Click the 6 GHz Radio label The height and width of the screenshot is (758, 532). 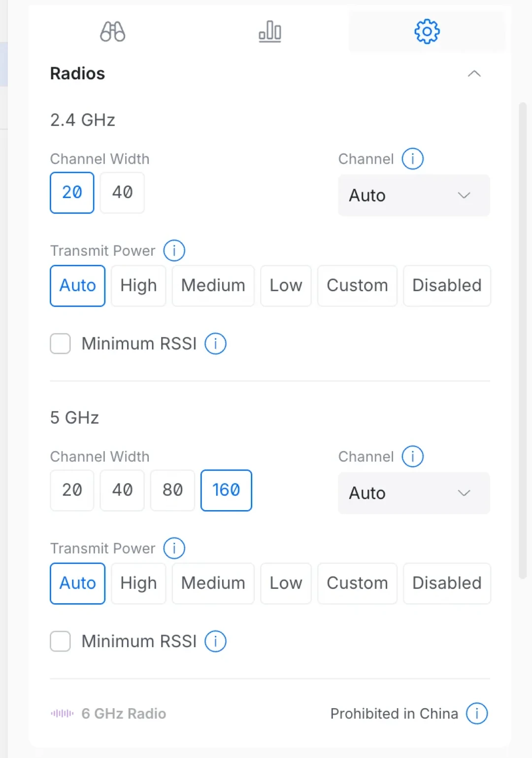[x=124, y=713]
